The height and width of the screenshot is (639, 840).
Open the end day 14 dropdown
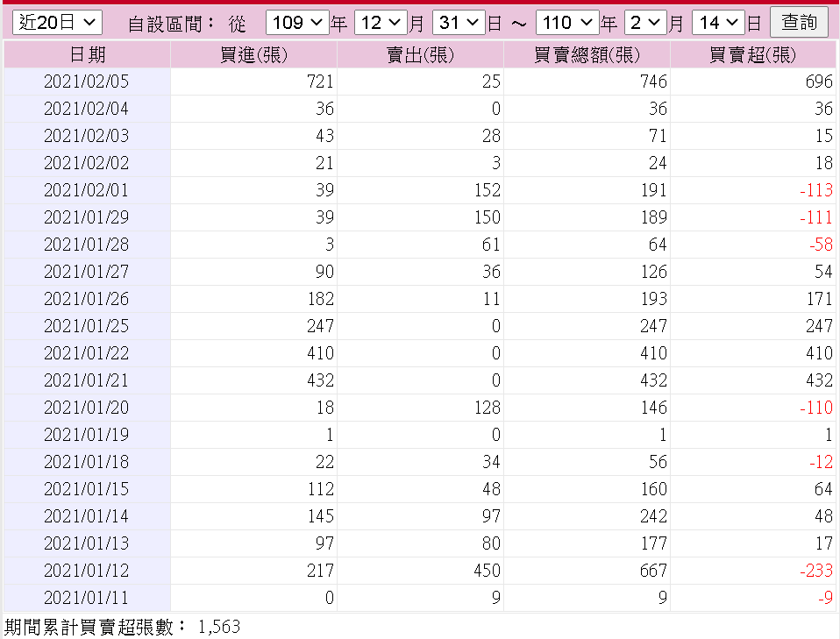(x=718, y=23)
